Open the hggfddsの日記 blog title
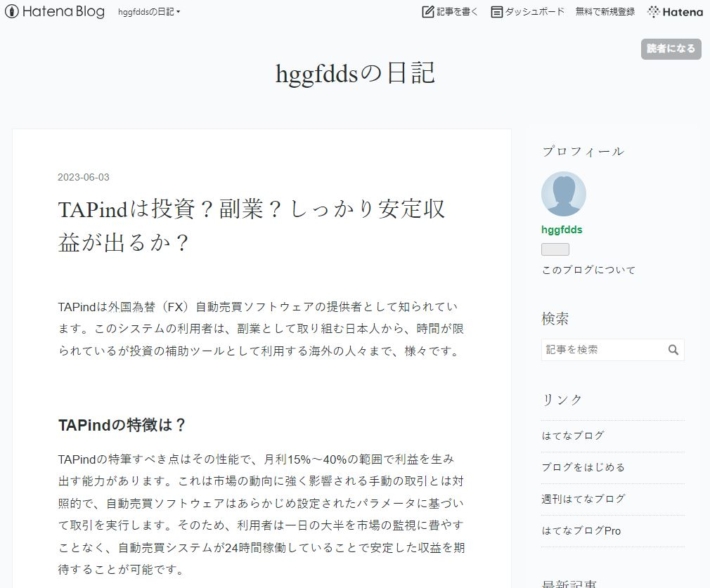Viewport: 710px width, 588px height. pyautogui.click(x=355, y=73)
